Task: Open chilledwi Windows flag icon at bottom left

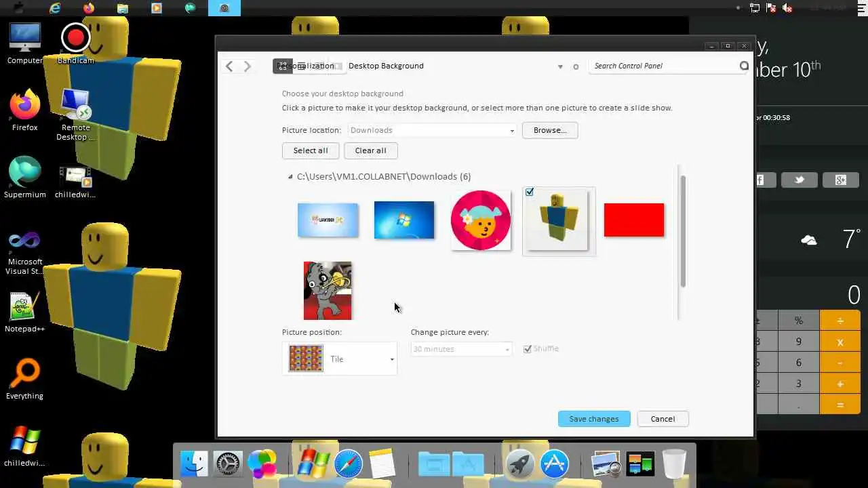Action: point(24,446)
